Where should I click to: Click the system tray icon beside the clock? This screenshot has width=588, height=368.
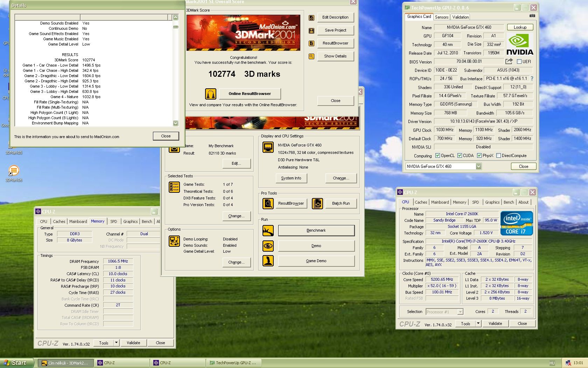(x=568, y=363)
